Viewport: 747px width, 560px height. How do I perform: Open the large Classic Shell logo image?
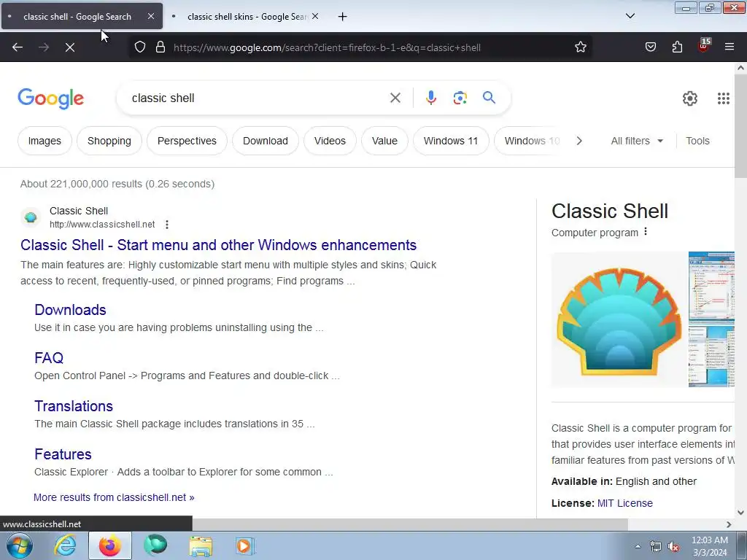pyautogui.click(x=619, y=319)
